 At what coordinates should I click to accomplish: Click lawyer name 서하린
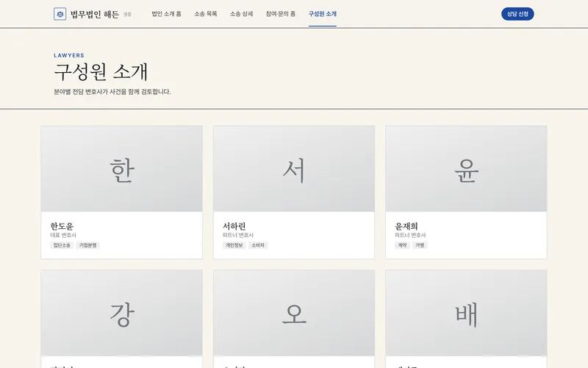click(234, 226)
